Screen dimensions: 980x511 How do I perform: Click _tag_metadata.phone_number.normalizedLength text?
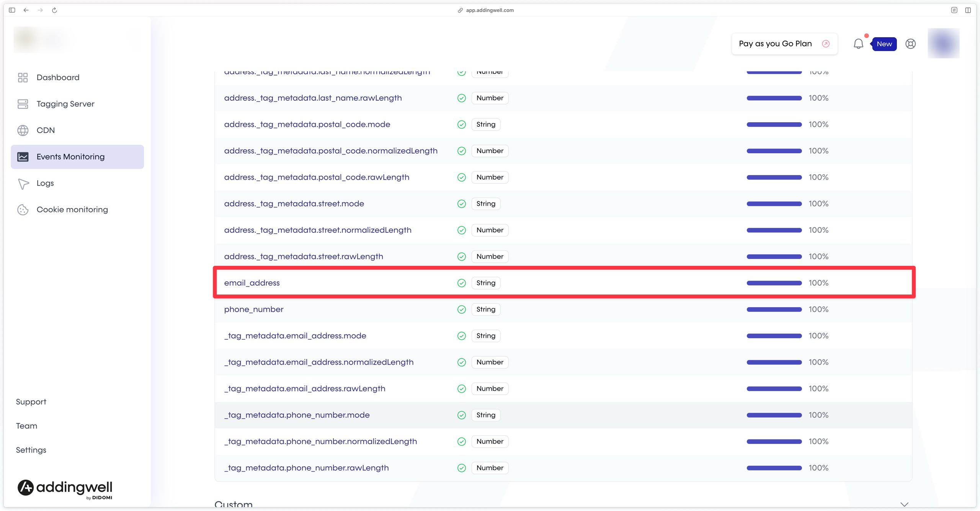click(x=320, y=442)
